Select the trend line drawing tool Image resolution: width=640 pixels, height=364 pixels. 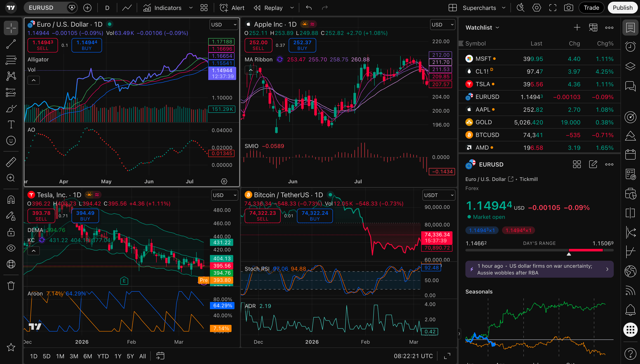click(11, 44)
